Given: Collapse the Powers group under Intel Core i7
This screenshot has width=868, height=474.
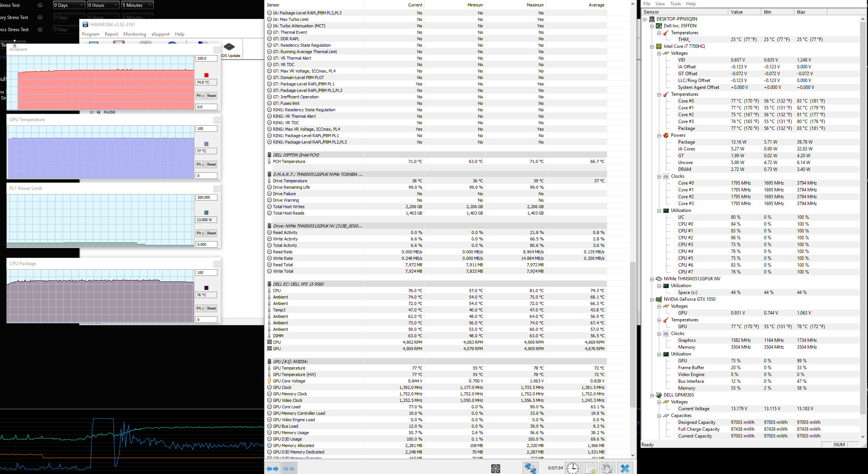Looking at the screenshot, I should (x=659, y=135).
